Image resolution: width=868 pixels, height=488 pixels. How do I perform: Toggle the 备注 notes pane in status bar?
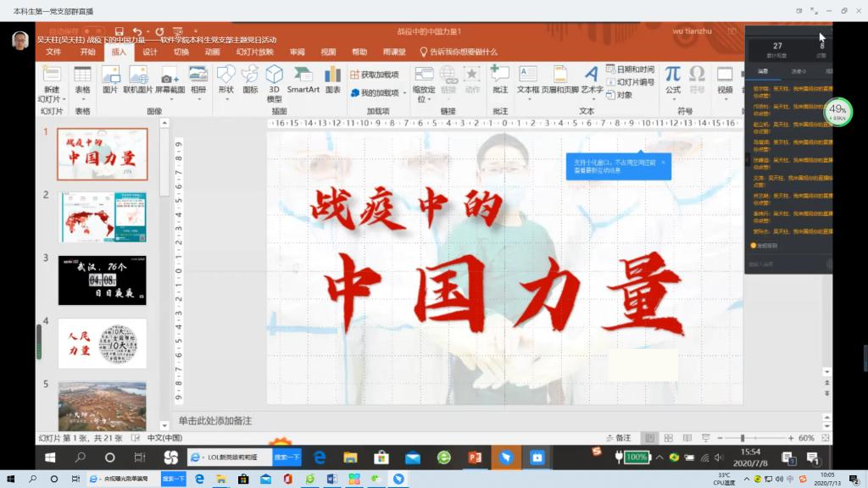(x=618, y=438)
